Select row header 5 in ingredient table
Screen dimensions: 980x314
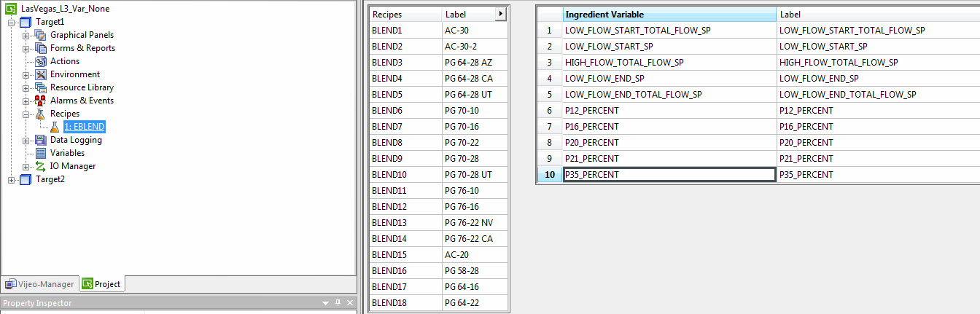coord(549,95)
